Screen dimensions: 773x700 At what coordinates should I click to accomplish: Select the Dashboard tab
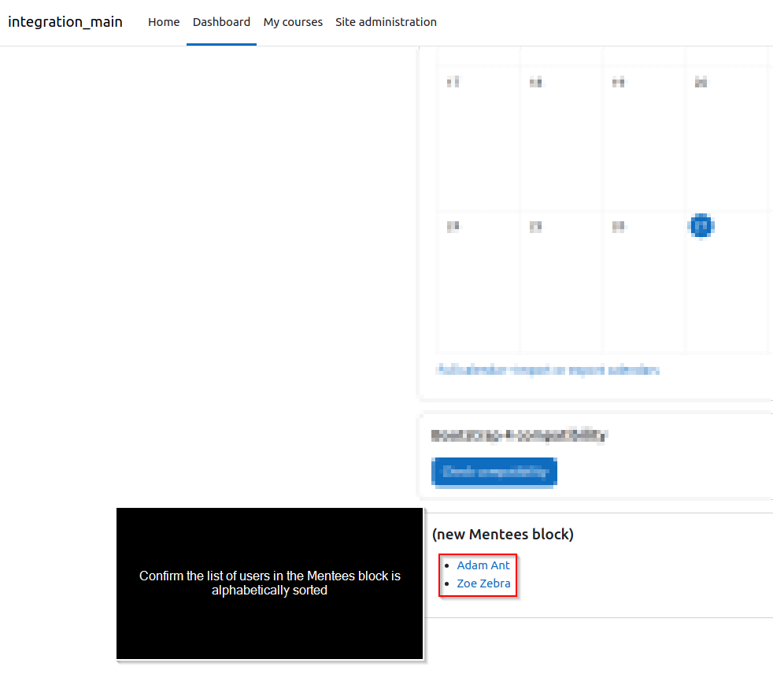(221, 22)
